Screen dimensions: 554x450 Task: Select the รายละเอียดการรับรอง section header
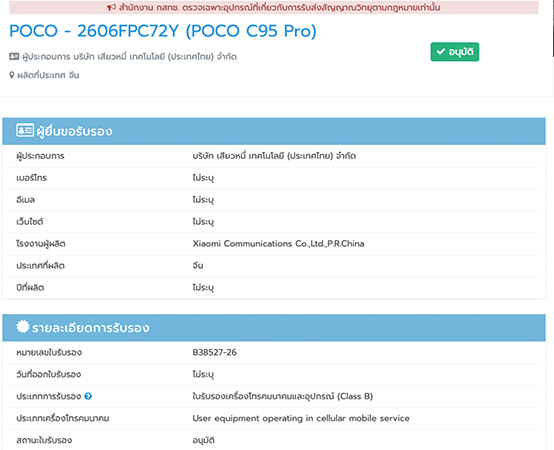(274, 328)
